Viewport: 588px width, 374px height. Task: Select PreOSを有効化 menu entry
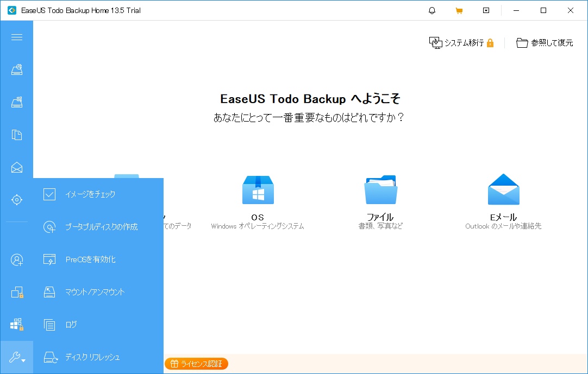pyautogui.click(x=98, y=259)
